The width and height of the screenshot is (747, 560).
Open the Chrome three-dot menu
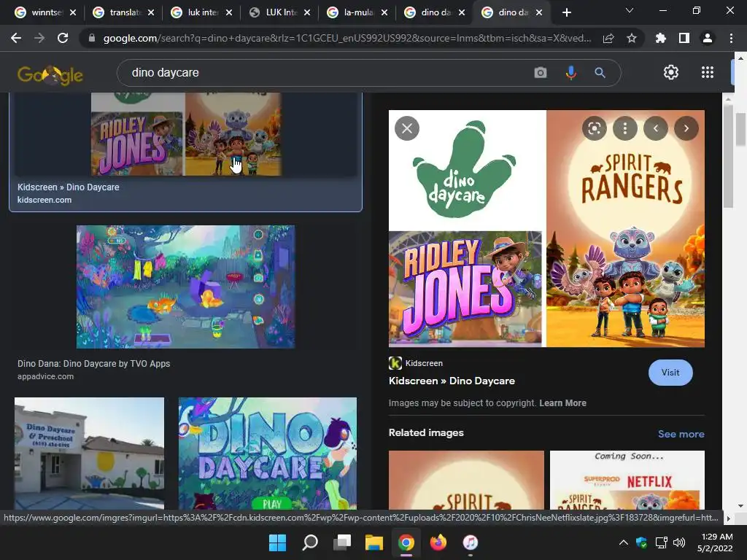coord(731,38)
